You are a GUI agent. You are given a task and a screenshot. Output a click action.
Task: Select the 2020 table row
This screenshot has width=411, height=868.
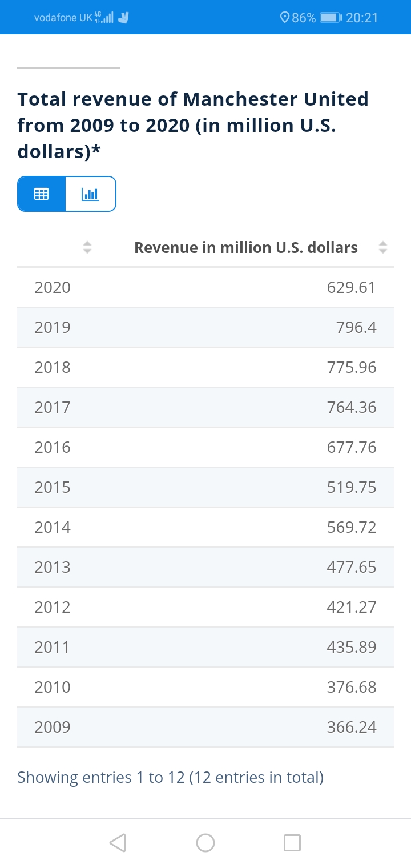205,287
